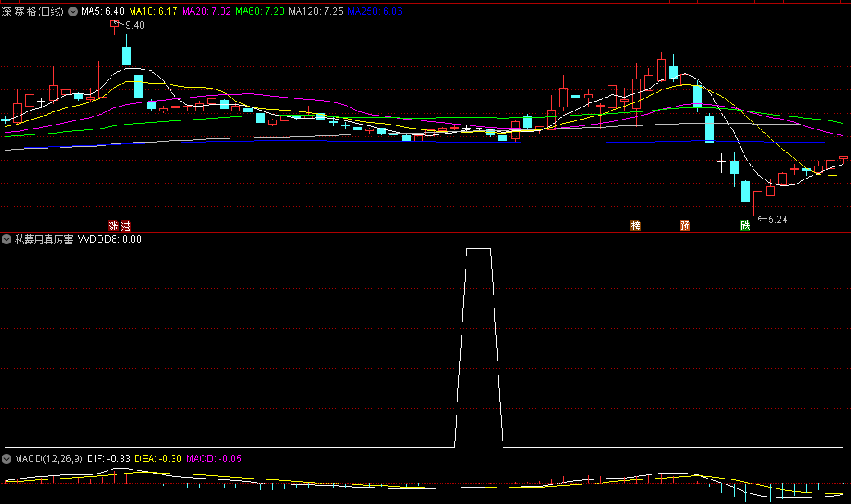851x504 pixels.
Task: Click the red flag icon beside 9.48
Action: [115, 24]
